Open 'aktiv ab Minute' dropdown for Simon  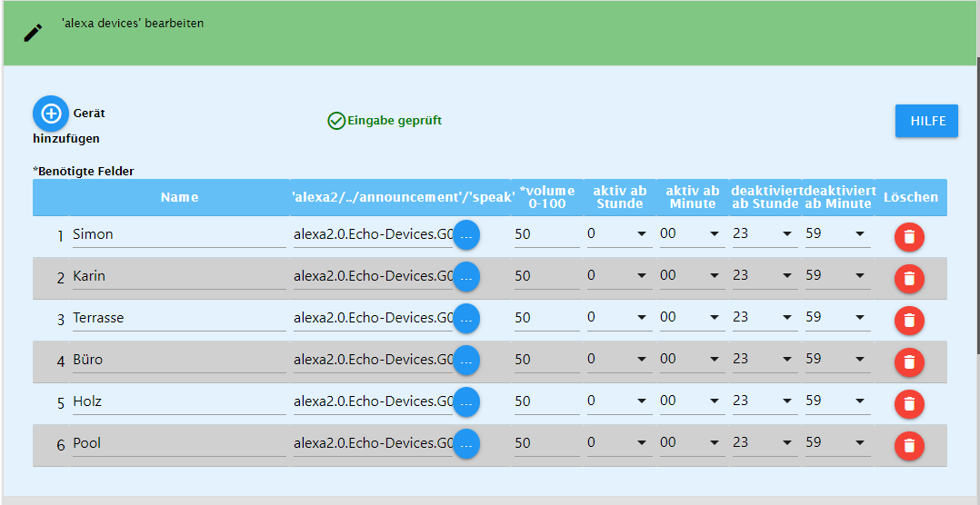coord(692,234)
